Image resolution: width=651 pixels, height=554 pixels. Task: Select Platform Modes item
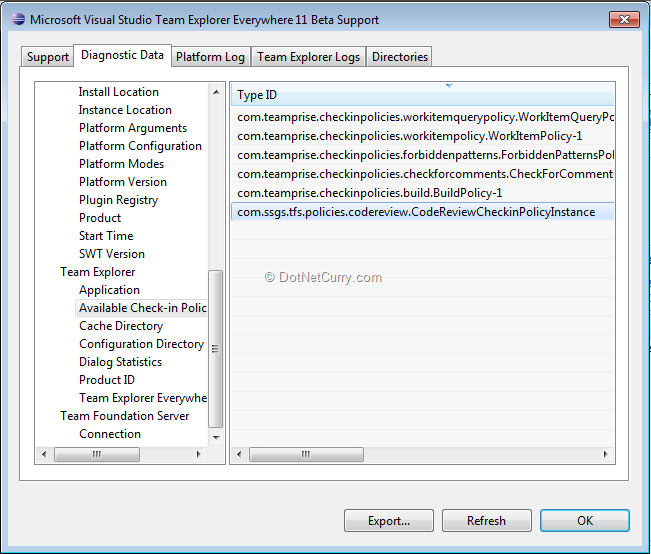(x=121, y=164)
